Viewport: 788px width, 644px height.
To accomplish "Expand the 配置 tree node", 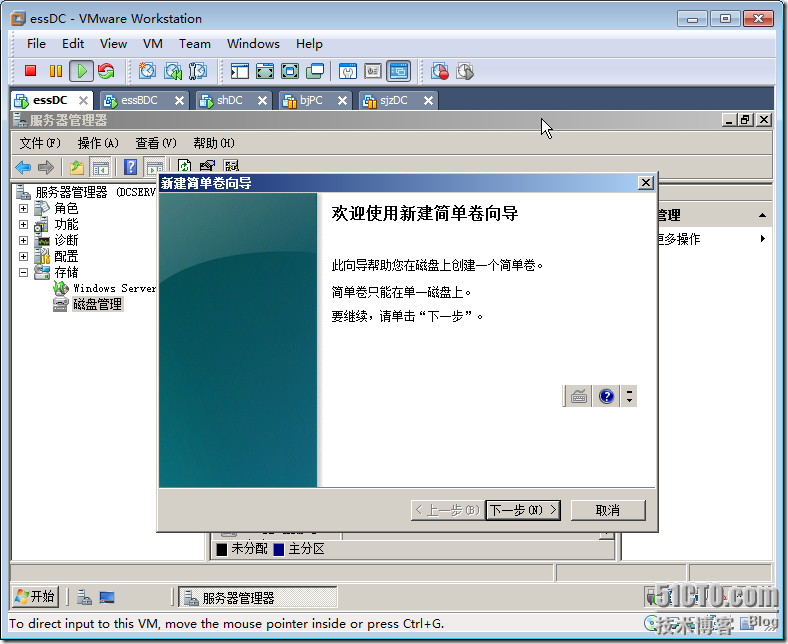I will tap(24, 256).
